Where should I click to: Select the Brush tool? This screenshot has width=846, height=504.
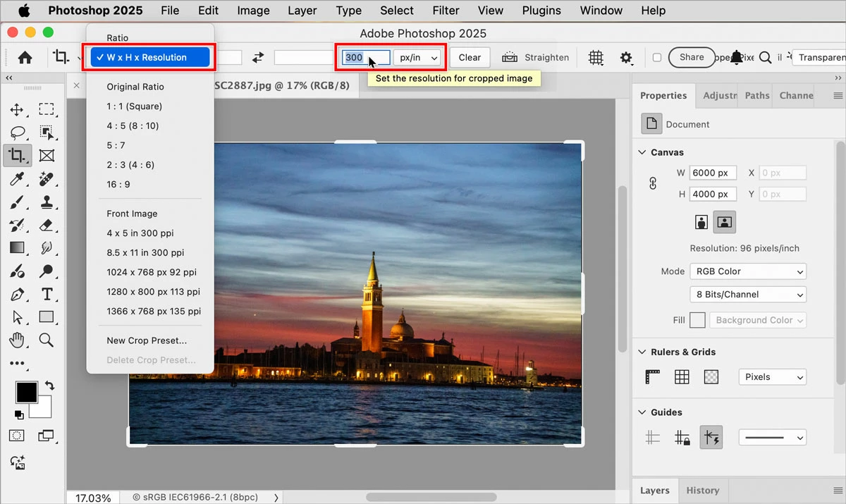(17, 202)
